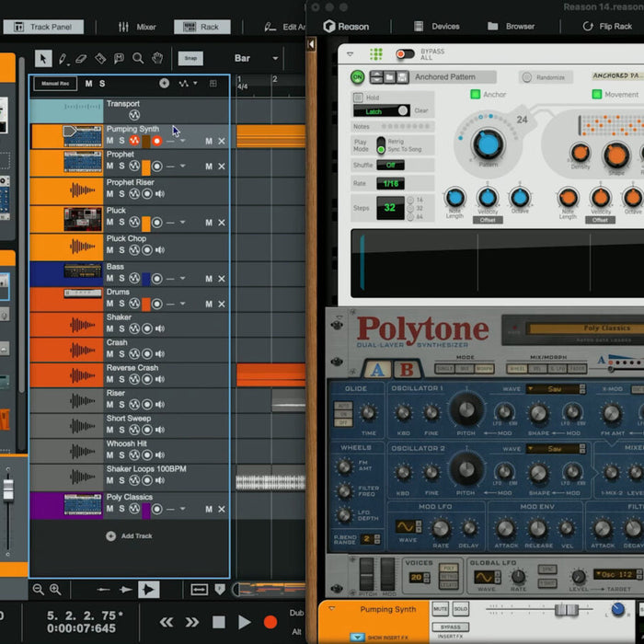Expand lane dropdown on Drums track

(x=183, y=304)
